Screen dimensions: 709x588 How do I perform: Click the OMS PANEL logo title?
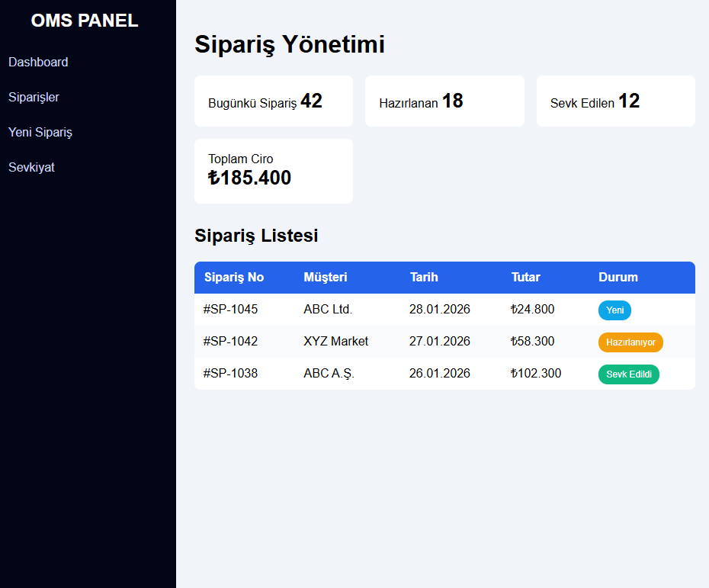[85, 21]
